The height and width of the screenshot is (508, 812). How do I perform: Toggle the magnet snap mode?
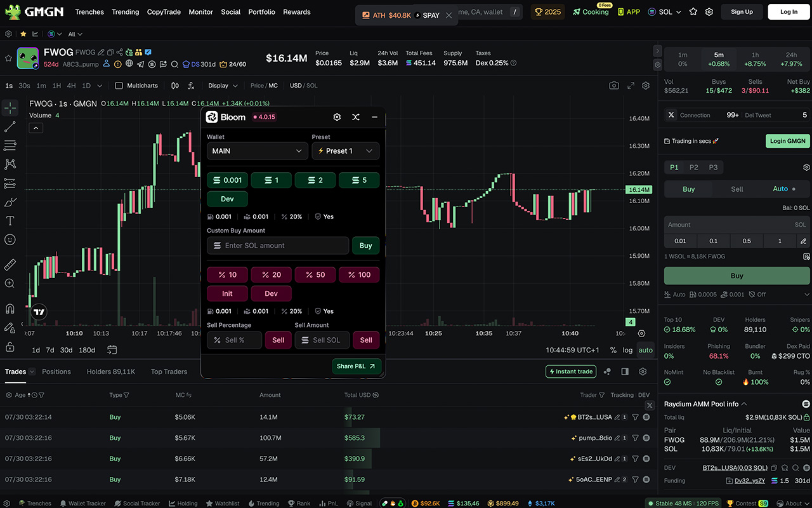pyautogui.click(x=10, y=309)
